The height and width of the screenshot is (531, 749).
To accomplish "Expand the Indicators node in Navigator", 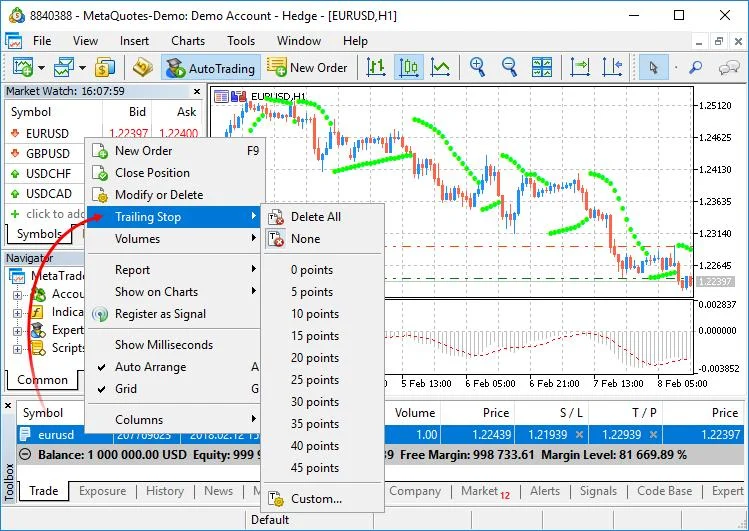I will pyautogui.click(x=17, y=313).
